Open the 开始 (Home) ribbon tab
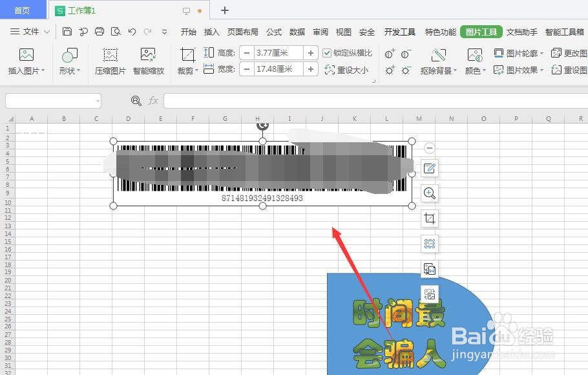The height and width of the screenshot is (375, 588). coord(188,32)
